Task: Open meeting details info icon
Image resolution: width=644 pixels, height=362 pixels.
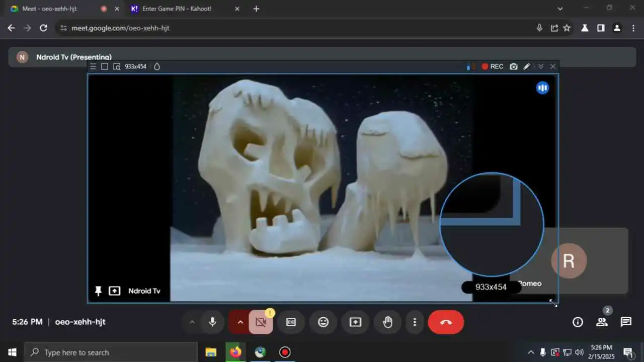Action: [578, 322]
